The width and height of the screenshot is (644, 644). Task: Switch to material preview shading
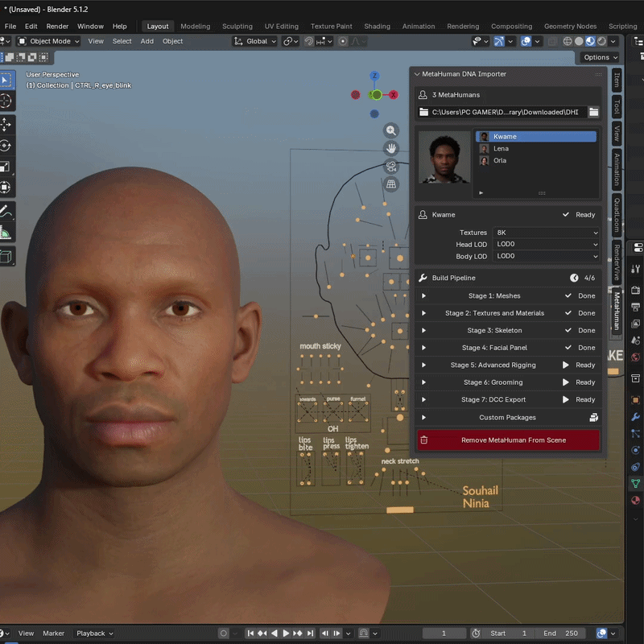[x=591, y=41]
